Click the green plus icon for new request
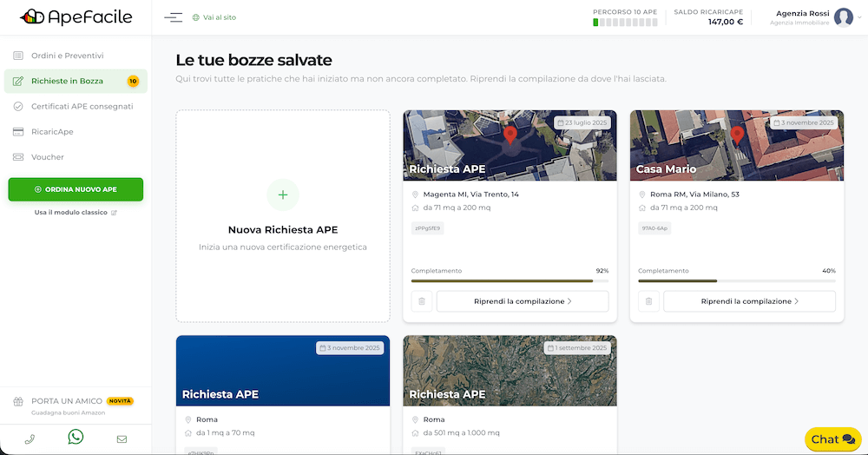The image size is (868, 455). 282,195
